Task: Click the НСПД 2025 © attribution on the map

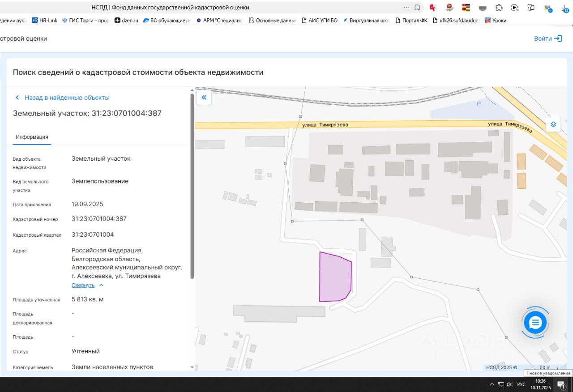Action: click(x=502, y=367)
